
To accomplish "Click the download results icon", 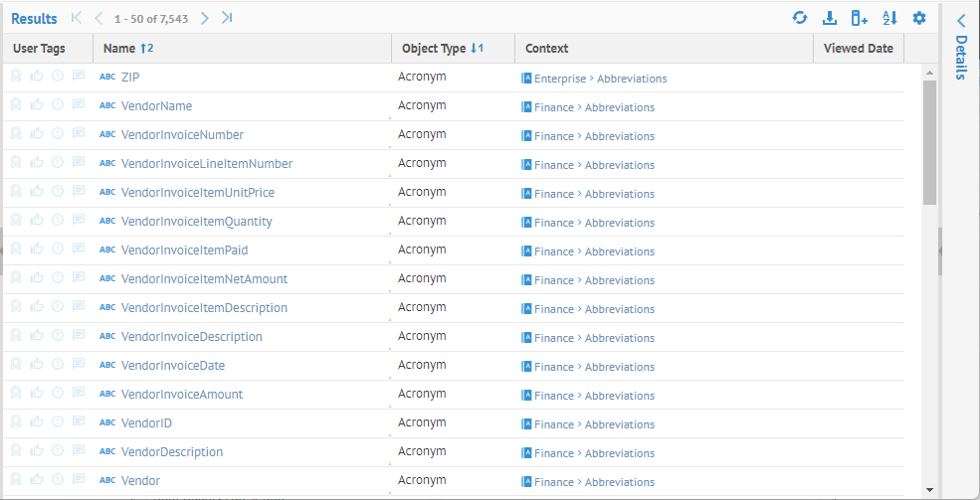I will pyautogui.click(x=830, y=18).
